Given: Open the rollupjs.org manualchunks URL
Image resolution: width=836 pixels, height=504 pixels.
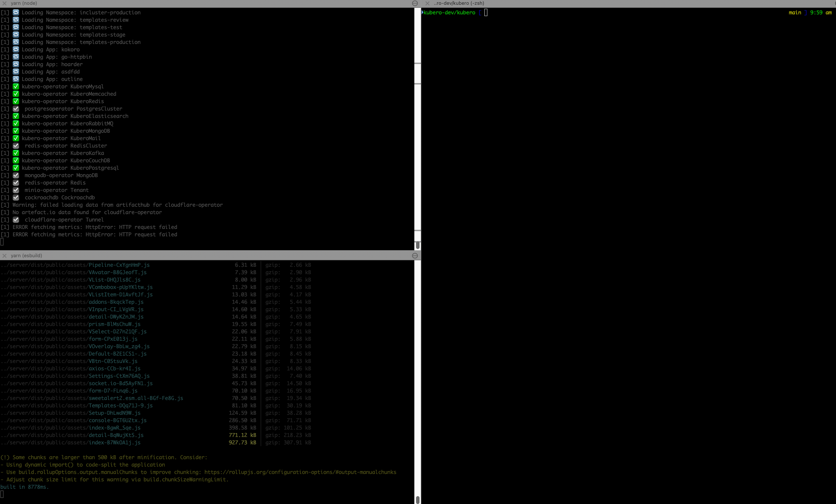Looking at the screenshot, I should pyautogui.click(x=300, y=472).
